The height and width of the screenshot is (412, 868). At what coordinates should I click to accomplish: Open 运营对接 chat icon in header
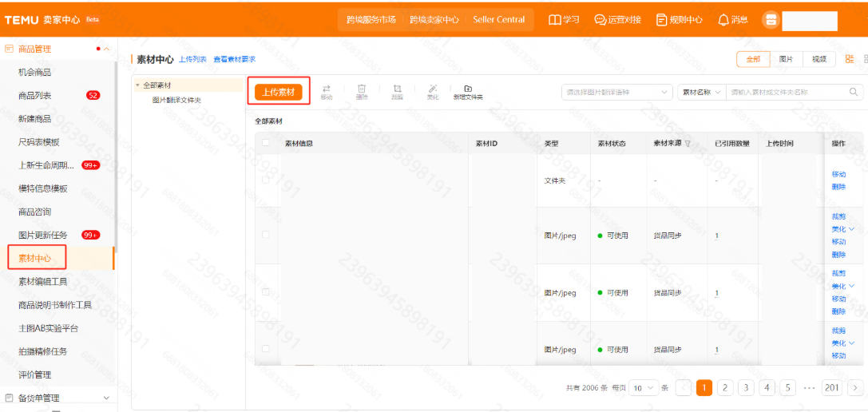click(x=600, y=19)
